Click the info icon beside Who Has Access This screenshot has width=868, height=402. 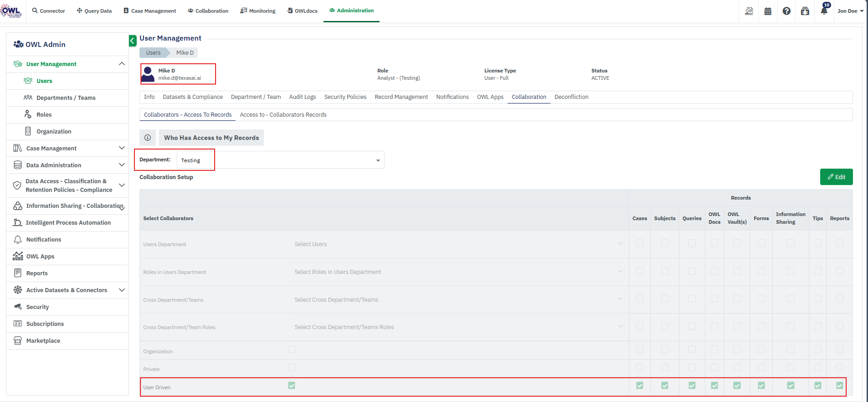pos(148,138)
